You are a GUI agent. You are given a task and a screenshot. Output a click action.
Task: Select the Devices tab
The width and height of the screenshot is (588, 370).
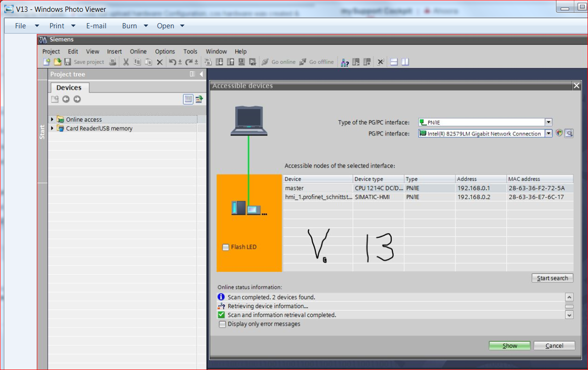click(x=69, y=88)
